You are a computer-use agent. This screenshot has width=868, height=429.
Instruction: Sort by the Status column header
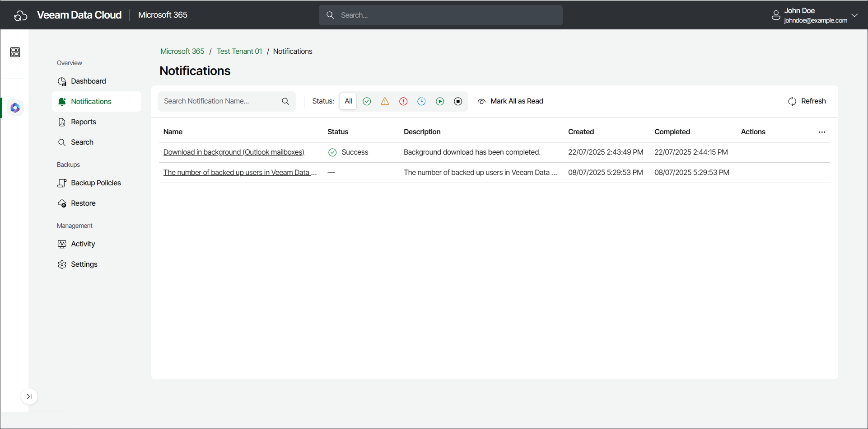tap(338, 132)
